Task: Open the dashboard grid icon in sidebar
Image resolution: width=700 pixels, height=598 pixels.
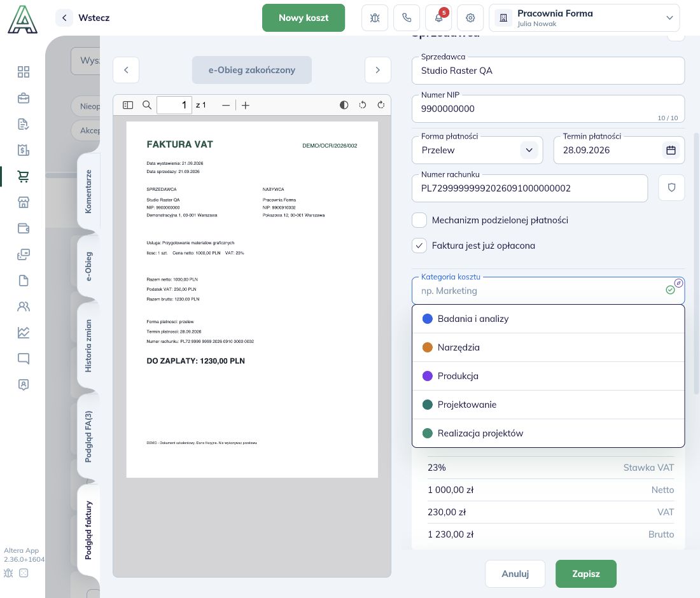Action: pos(23,72)
